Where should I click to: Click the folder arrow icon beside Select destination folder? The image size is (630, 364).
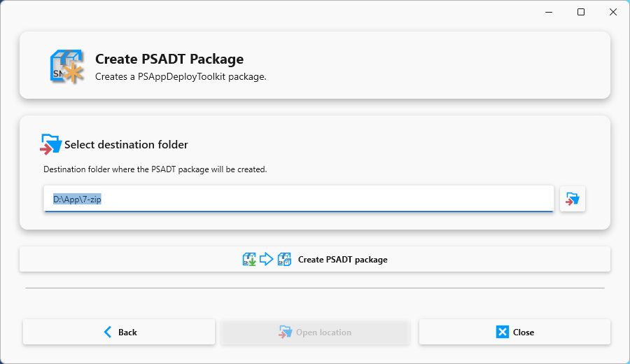50,144
